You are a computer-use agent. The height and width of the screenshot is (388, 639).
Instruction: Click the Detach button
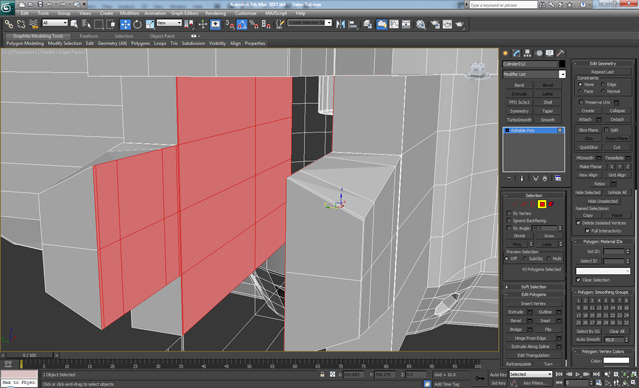tap(617, 119)
